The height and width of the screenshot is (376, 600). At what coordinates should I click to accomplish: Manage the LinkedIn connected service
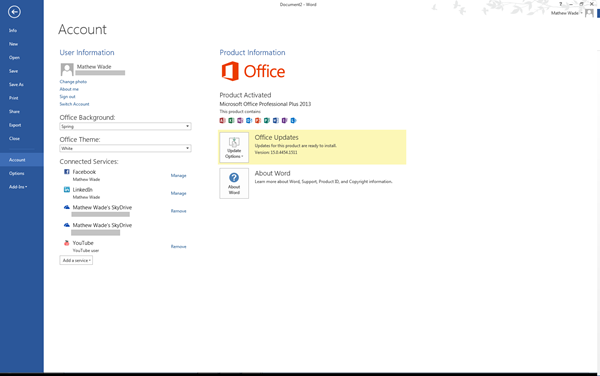[x=178, y=193]
